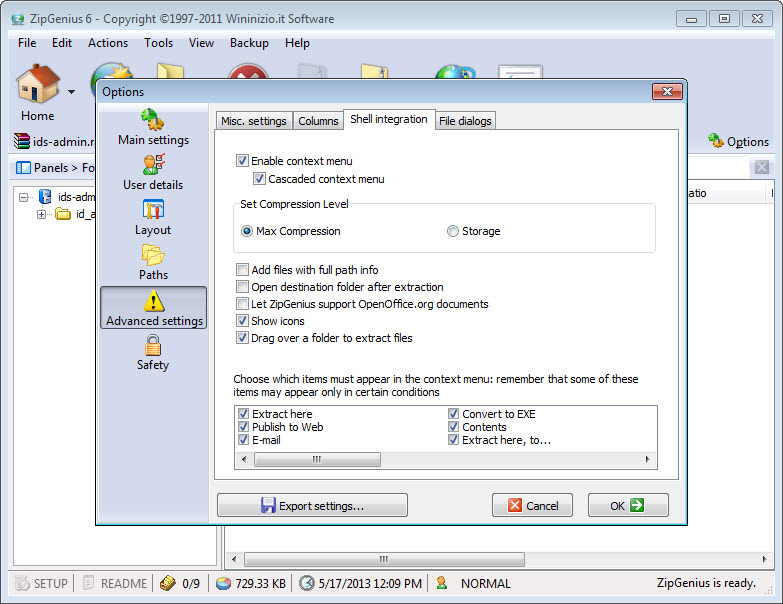This screenshot has width=783, height=604.
Task: Click the clock date icon in status bar
Action: click(307, 583)
